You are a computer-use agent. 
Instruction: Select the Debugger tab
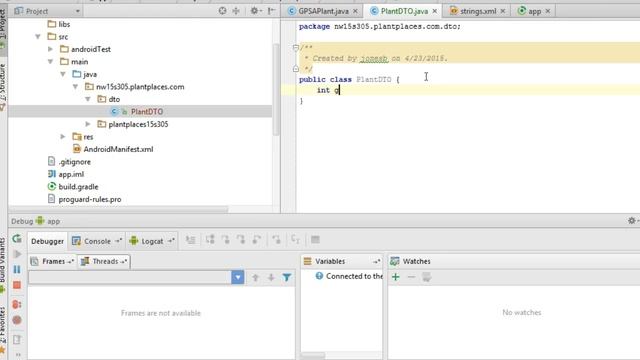click(47, 241)
